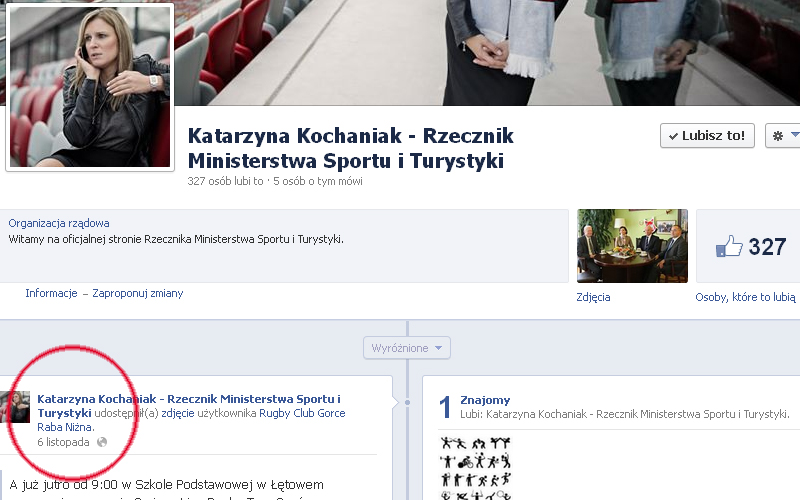Click the 6 listopada timestamp

(63, 442)
